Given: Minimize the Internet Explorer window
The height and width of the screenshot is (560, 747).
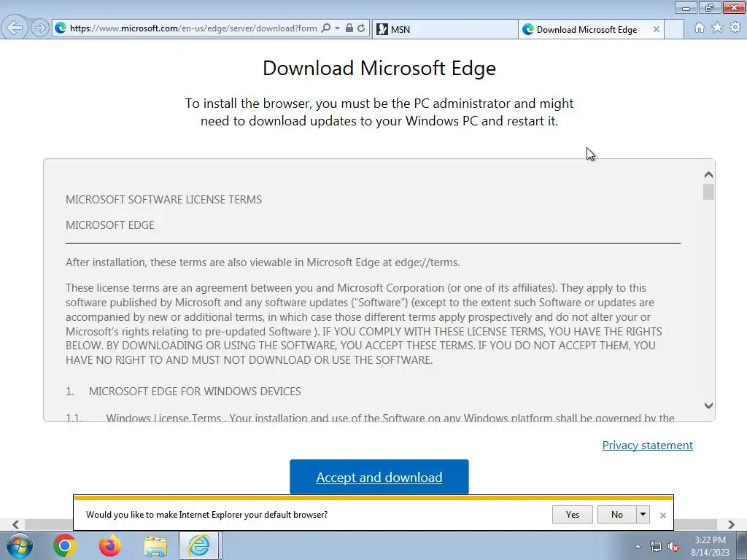Looking at the screenshot, I should click(x=686, y=7).
